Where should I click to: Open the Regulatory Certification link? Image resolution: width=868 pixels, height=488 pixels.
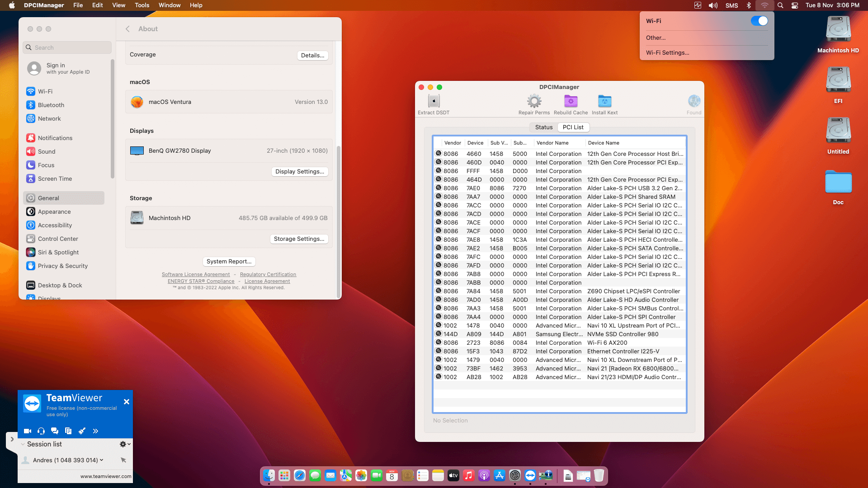point(268,274)
